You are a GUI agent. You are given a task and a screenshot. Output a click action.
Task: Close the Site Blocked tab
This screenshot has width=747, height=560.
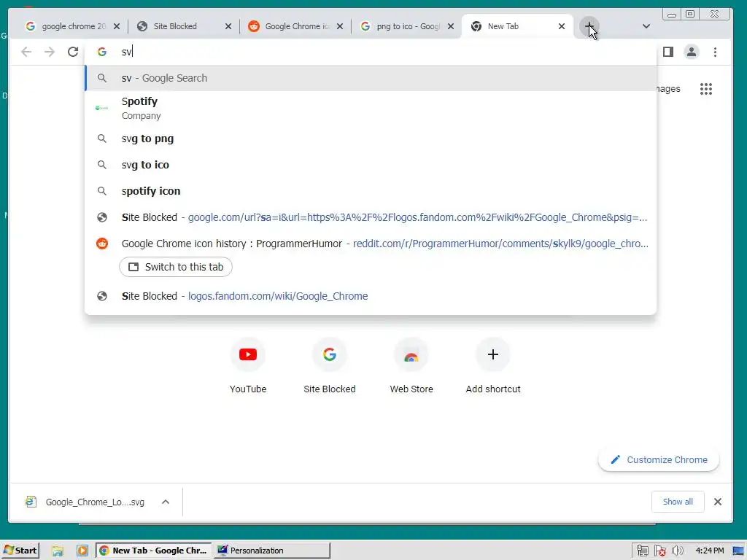(x=228, y=26)
